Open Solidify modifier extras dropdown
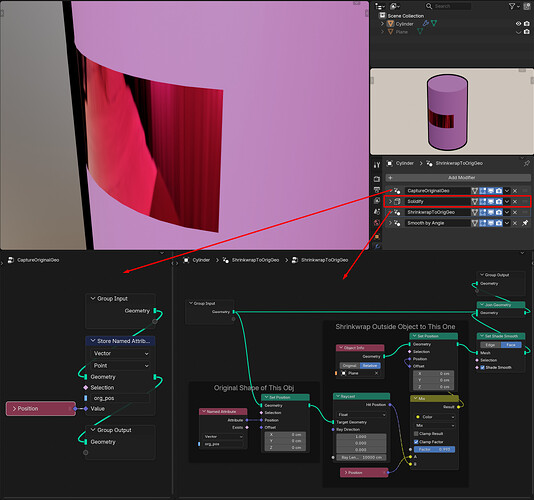Viewport: 534px width, 500px height. [x=507, y=201]
